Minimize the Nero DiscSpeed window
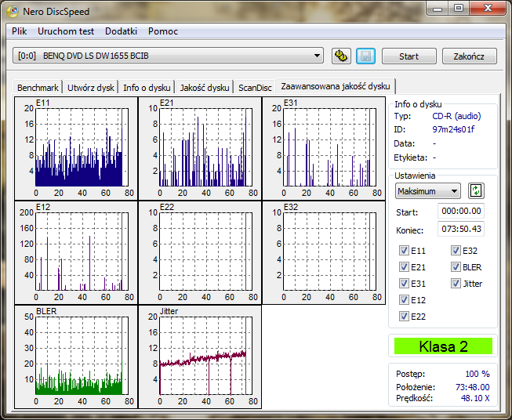This screenshot has height=420, width=512. (x=437, y=9)
